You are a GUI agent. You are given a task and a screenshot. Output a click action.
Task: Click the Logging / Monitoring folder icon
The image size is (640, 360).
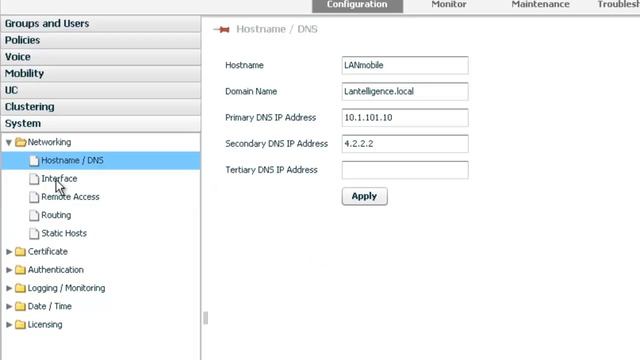[x=20, y=288]
